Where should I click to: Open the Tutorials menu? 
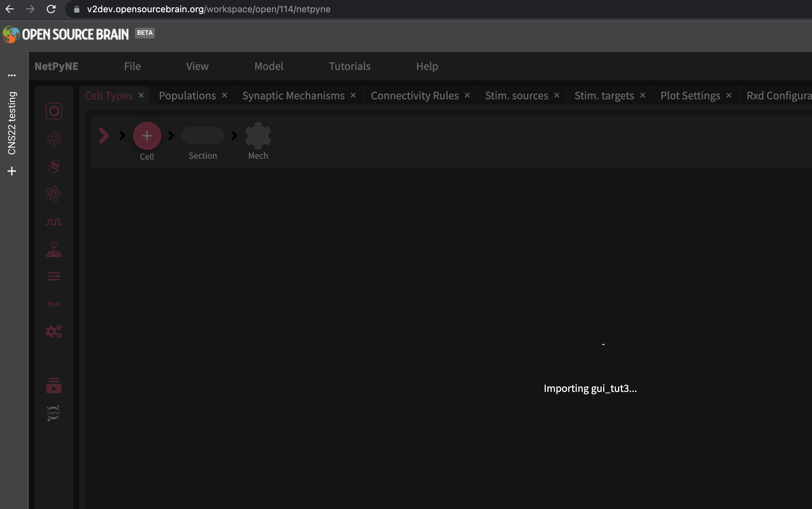[x=350, y=66]
